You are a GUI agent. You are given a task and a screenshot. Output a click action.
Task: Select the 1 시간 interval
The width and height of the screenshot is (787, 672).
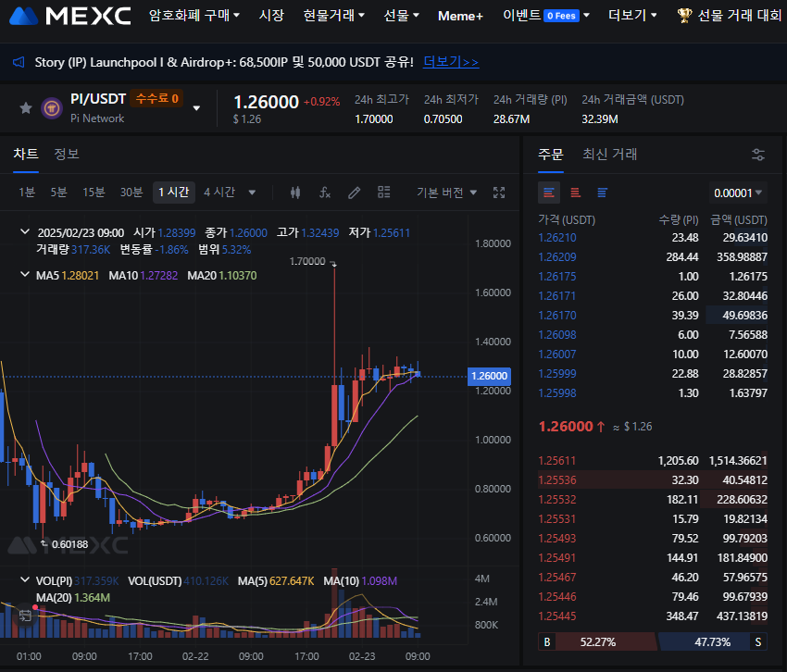click(x=174, y=193)
